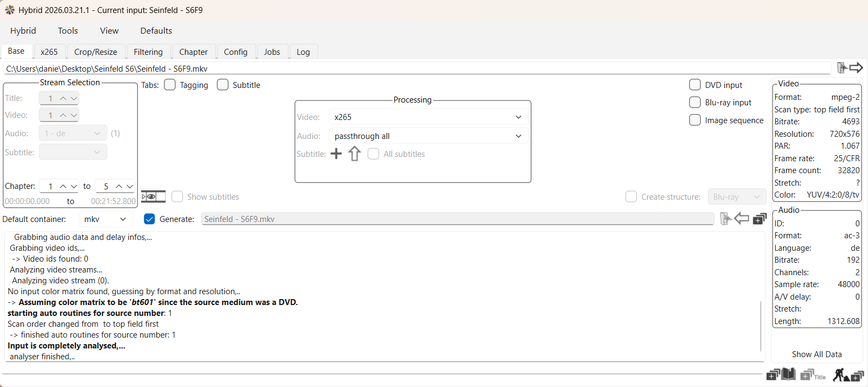
Task: Enable the Tagging tab checkbox
Action: [x=170, y=85]
